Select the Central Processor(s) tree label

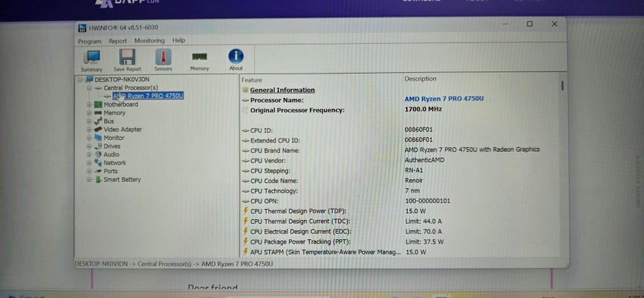(x=131, y=87)
